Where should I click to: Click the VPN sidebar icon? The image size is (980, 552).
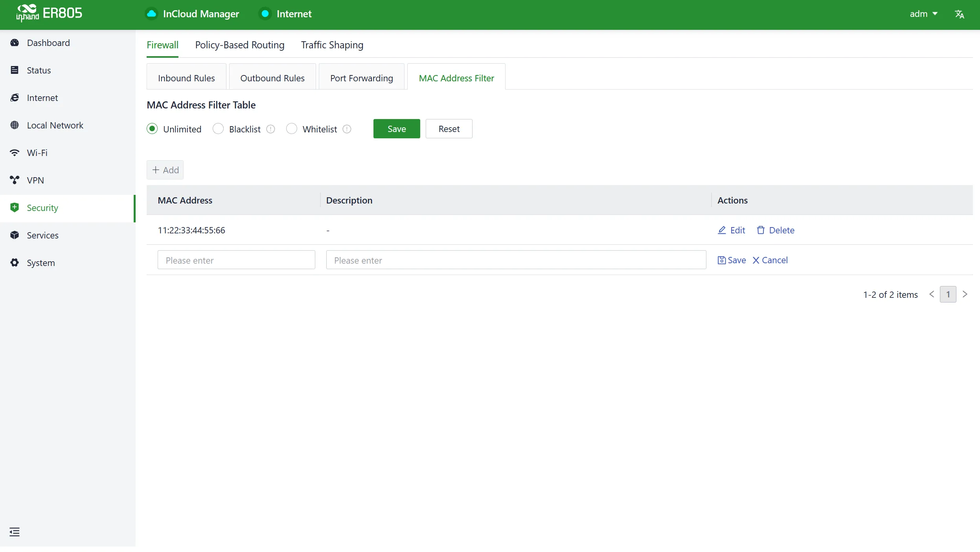coord(15,180)
